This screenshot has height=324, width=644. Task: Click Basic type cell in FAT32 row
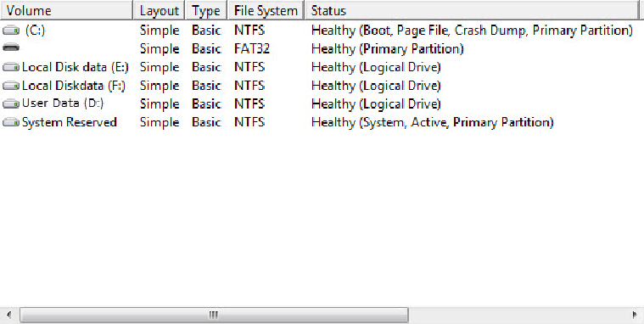point(206,49)
